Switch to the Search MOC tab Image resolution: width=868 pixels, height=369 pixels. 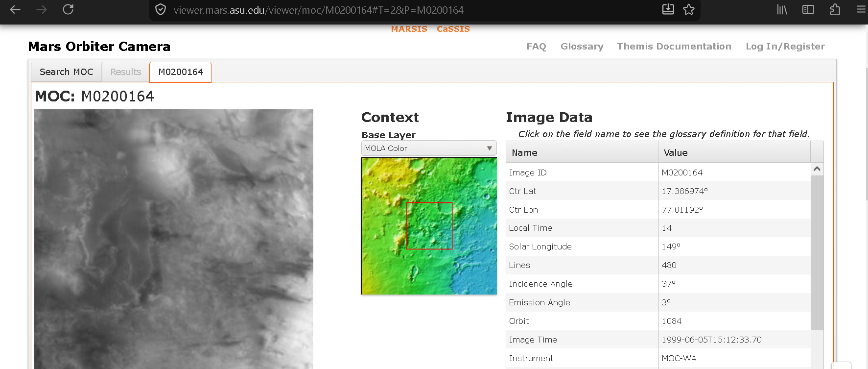point(67,72)
